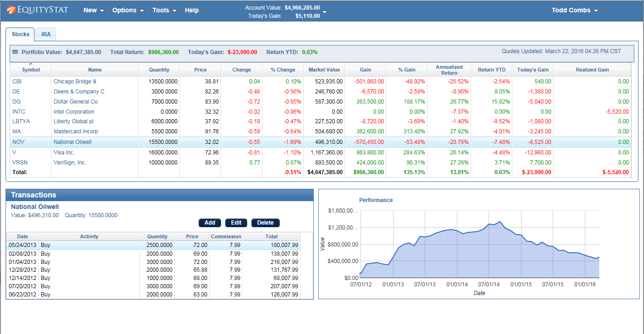Sort transactions by Activity column header
The width and height of the screenshot is (644, 334).
tap(89, 236)
